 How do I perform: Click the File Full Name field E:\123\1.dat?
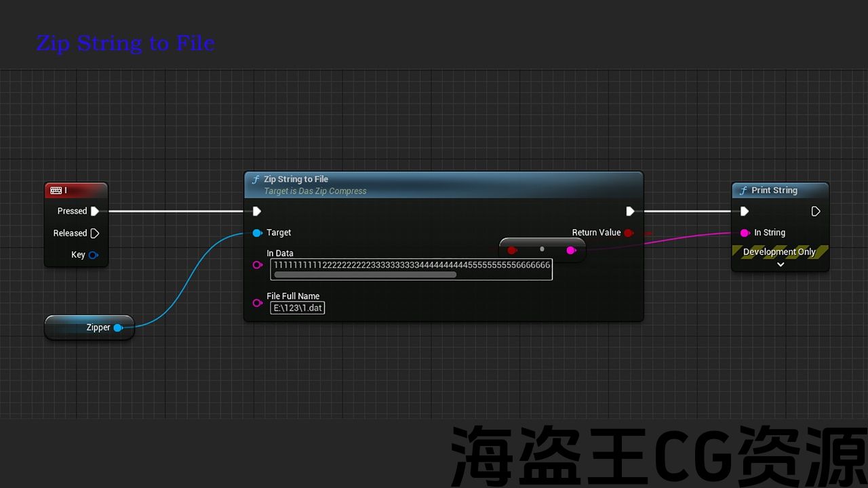(x=298, y=308)
